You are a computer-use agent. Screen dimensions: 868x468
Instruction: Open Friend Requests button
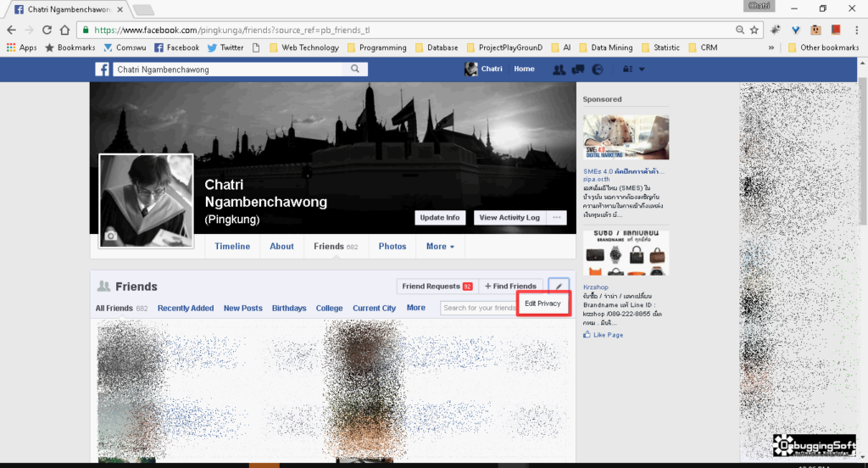pyautogui.click(x=437, y=287)
